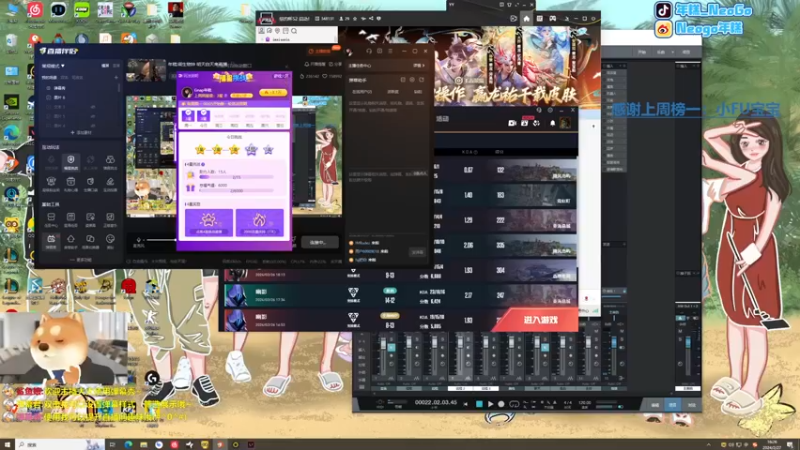Click the Windows taskbar search box

click(x=60, y=444)
